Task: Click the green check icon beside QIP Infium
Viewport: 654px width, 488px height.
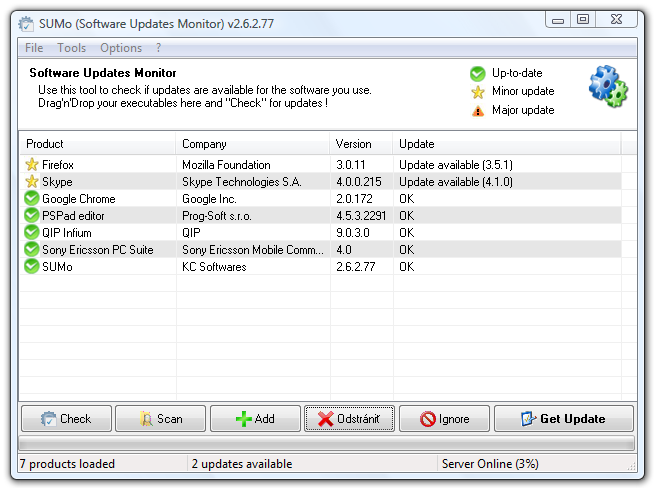Action: (x=32, y=232)
